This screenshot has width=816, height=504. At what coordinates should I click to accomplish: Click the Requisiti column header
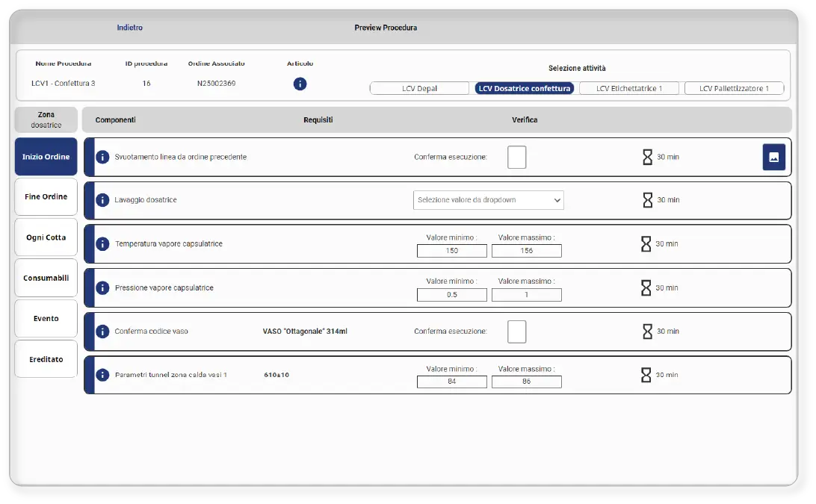(x=318, y=119)
